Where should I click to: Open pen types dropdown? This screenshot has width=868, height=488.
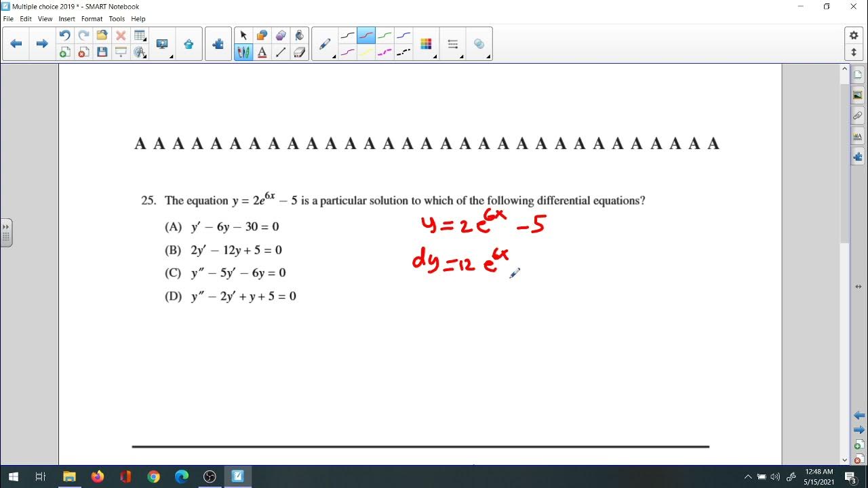pyautogui.click(x=325, y=44)
